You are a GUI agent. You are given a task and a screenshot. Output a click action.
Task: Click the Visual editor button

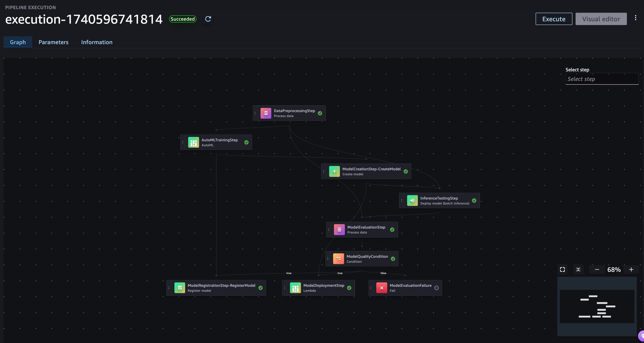click(601, 19)
